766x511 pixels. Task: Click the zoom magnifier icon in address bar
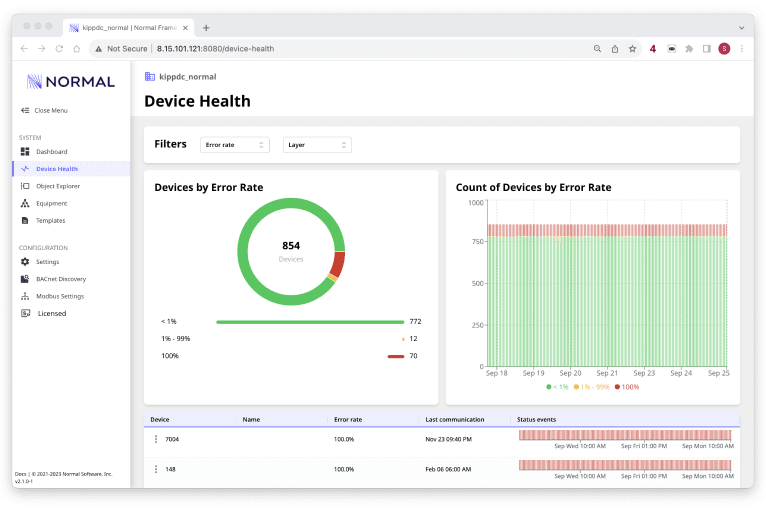point(597,49)
